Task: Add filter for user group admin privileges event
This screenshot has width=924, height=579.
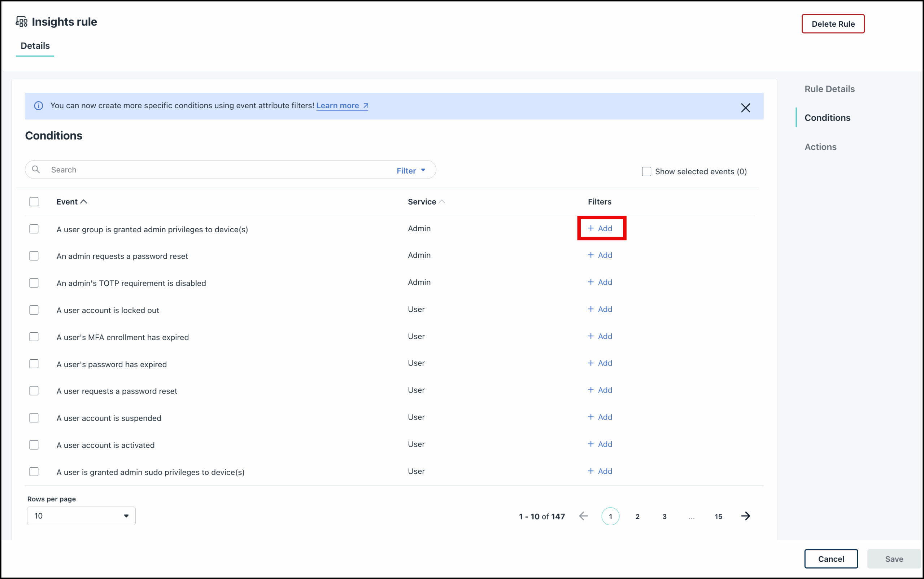Action: point(600,229)
